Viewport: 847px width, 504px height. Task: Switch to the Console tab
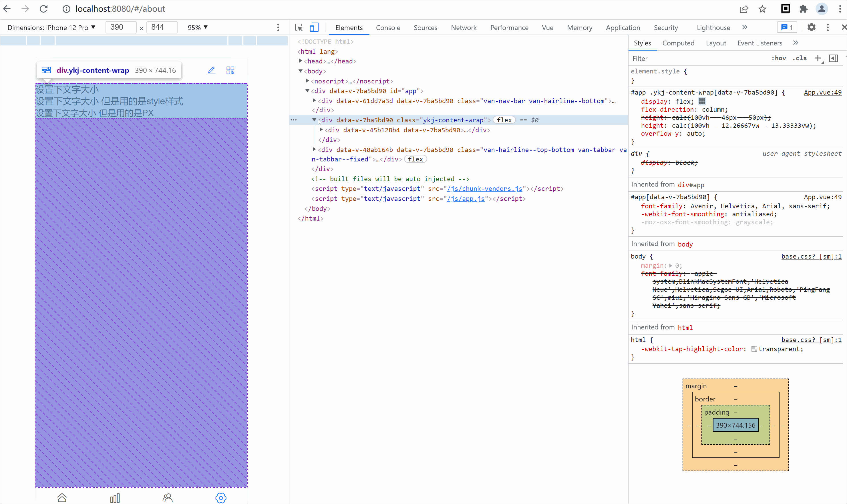click(388, 27)
